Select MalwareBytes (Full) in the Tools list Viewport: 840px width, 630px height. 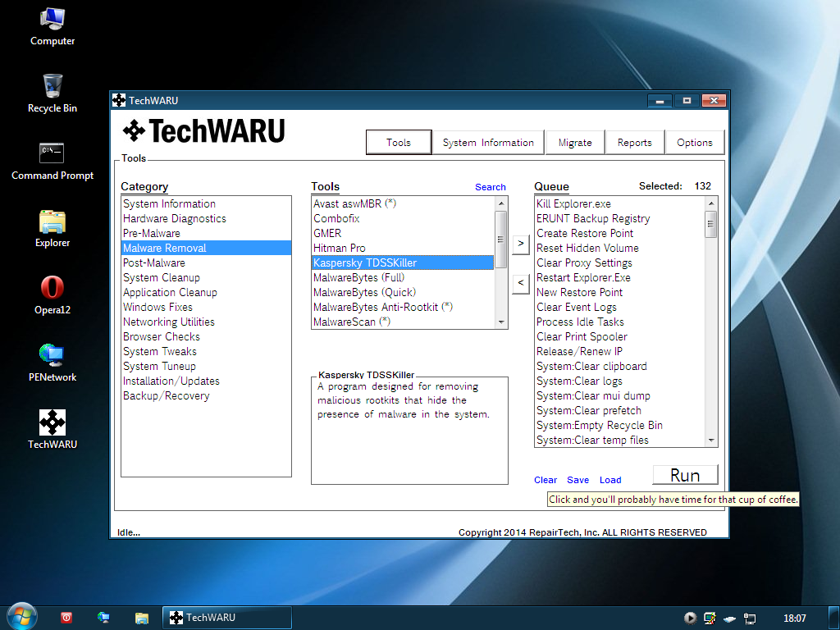403,277
